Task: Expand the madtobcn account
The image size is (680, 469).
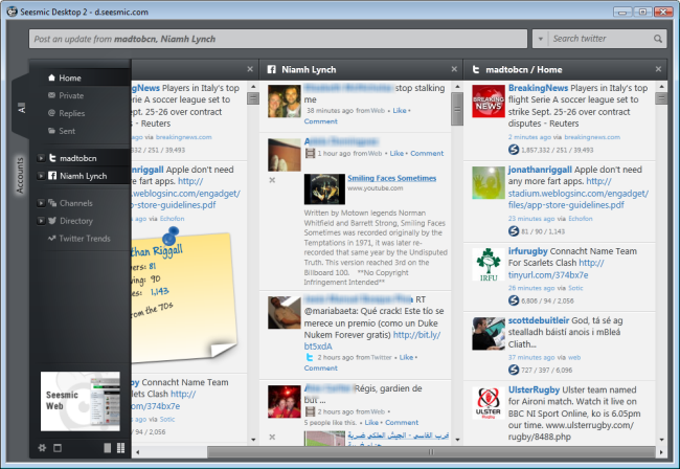Action: click(41, 158)
